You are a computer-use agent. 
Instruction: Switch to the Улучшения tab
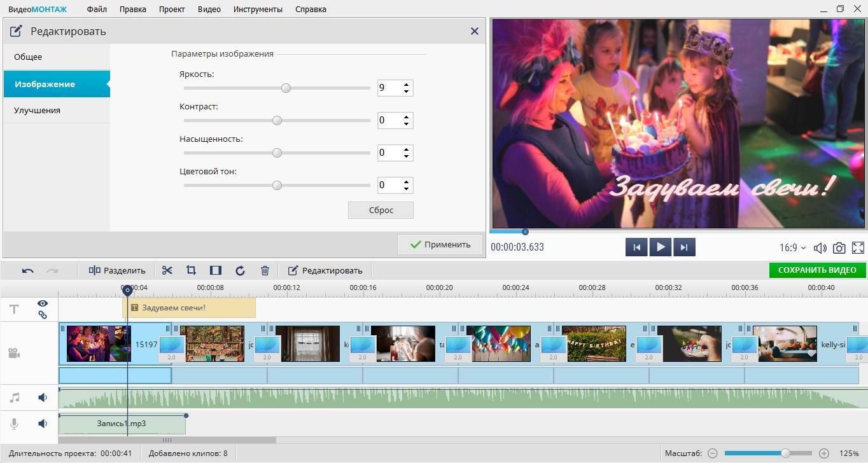point(37,110)
